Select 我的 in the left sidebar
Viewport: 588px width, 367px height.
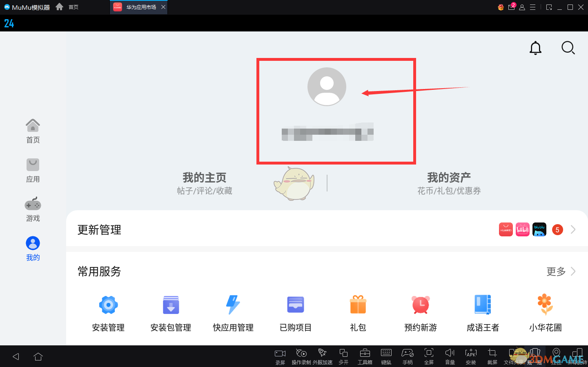[x=33, y=249]
